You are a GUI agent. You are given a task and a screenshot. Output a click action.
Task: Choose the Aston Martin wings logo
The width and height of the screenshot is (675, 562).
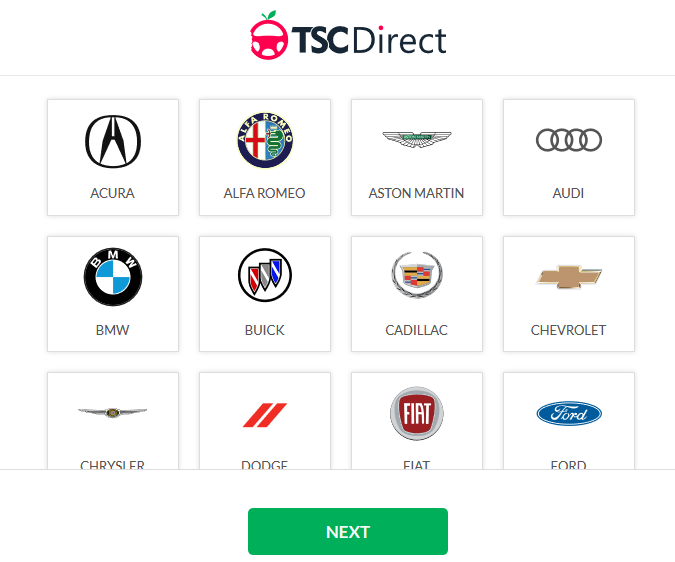[417, 139]
